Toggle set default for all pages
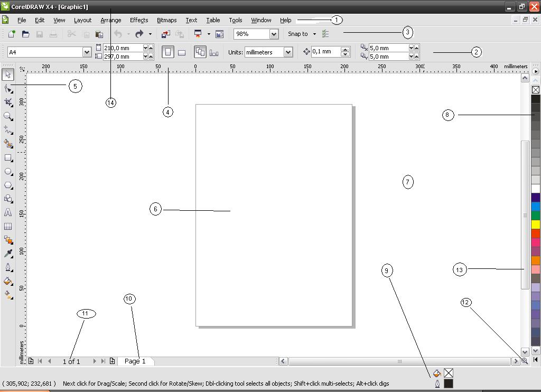The width and height of the screenshot is (541, 392). [x=200, y=52]
